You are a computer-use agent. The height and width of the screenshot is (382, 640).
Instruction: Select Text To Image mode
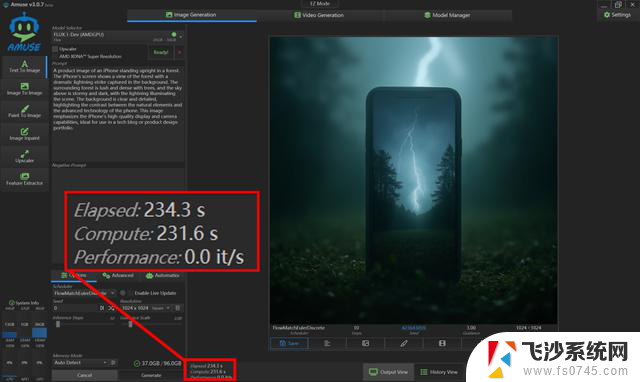click(x=24, y=67)
